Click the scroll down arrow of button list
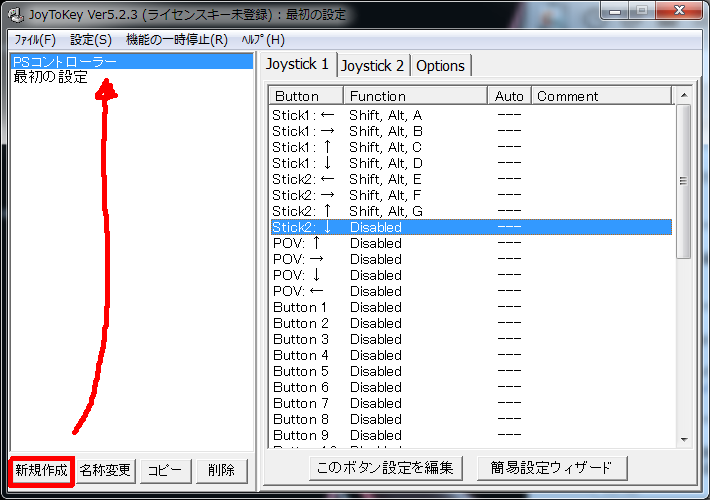This screenshot has width=710, height=500. (684, 439)
